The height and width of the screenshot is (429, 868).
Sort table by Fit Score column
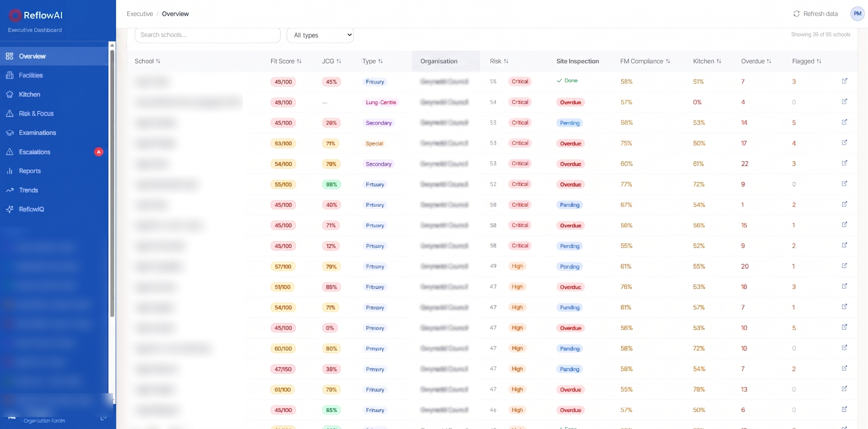[286, 61]
